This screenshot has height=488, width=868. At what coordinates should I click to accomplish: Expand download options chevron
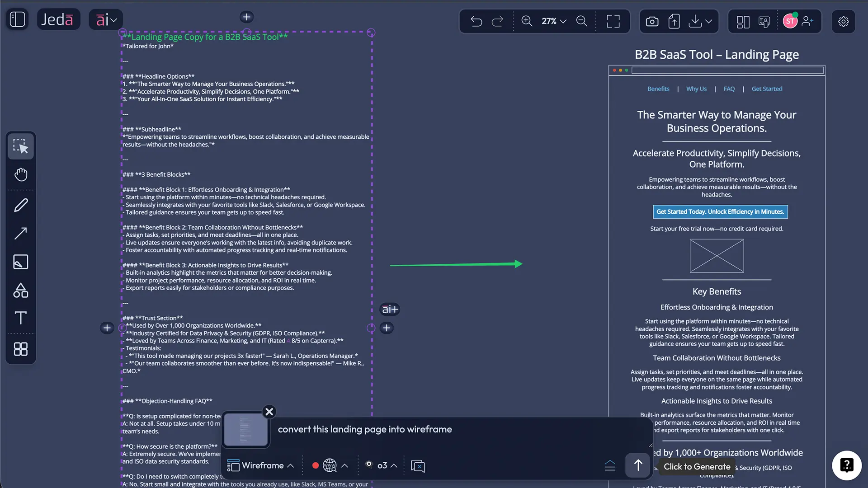[709, 21]
